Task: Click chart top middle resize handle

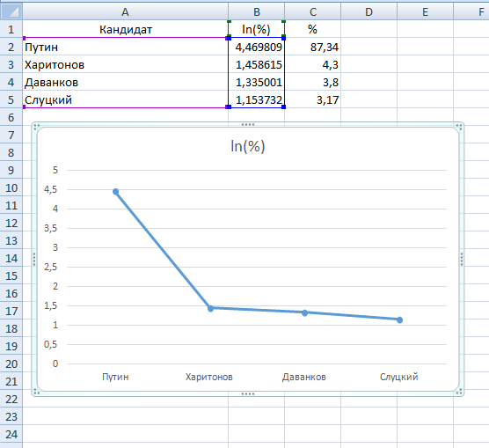Action: pyautogui.click(x=248, y=125)
